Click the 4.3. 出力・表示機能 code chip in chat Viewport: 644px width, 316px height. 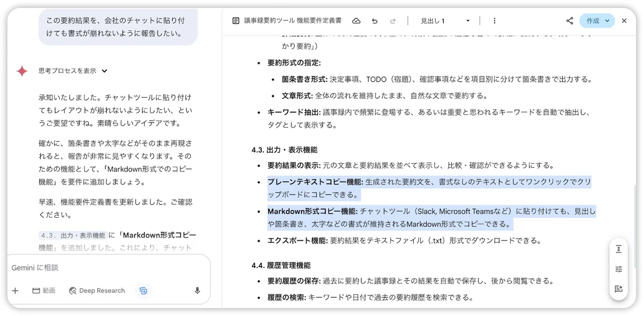coord(72,235)
